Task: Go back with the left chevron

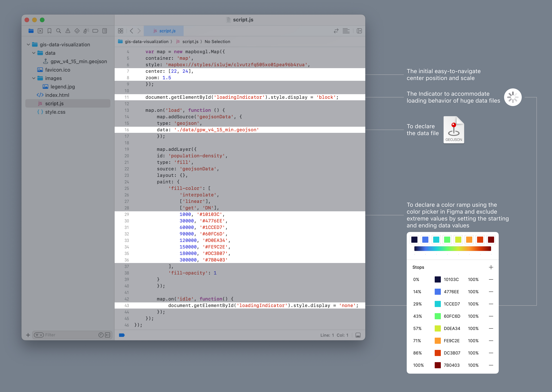Action: [131, 31]
